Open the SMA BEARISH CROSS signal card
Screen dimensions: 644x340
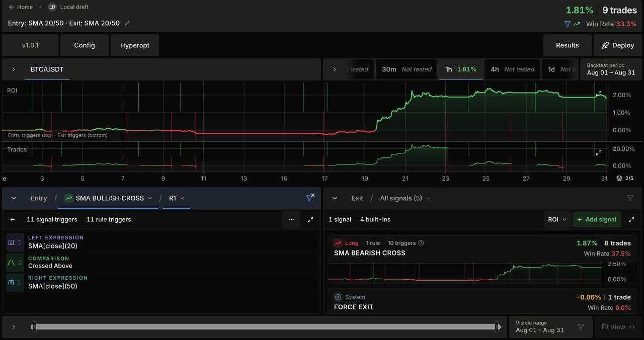click(x=482, y=259)
